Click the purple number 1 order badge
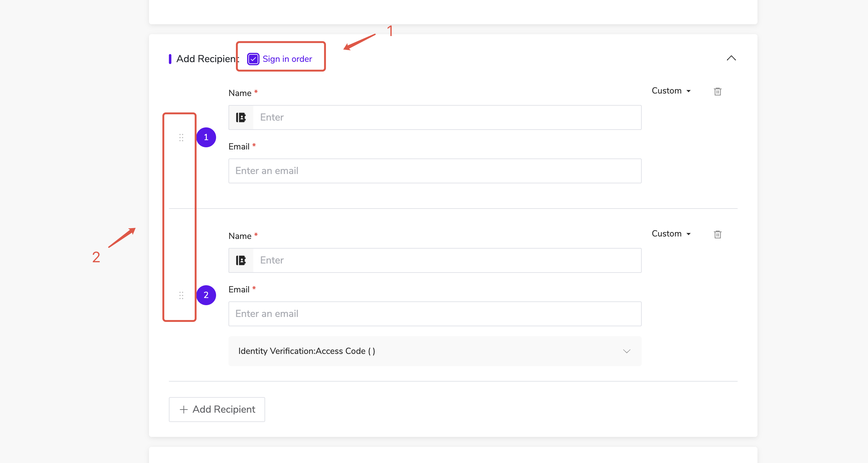Viewport: 868px width, 463px height. pos(206,137)
